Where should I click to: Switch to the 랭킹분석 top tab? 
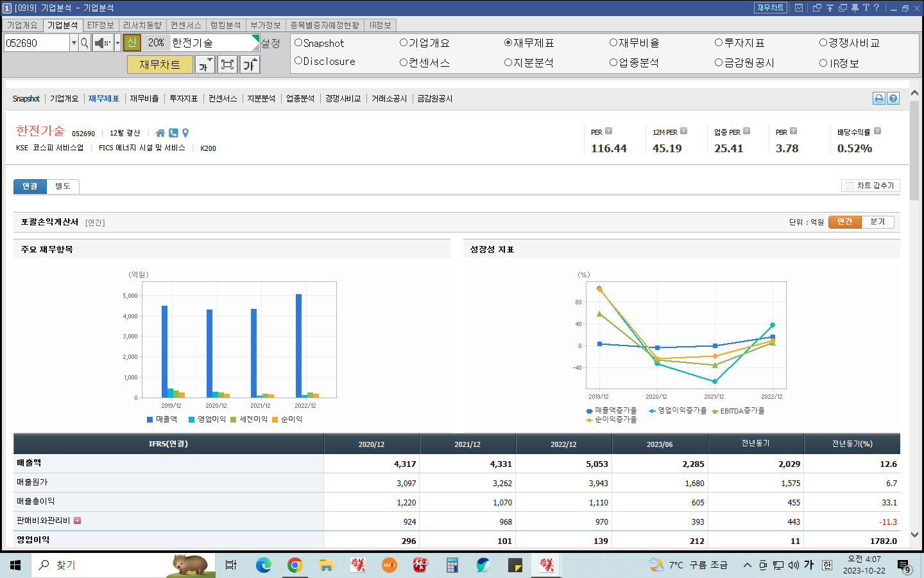click(x=225, y=25)
